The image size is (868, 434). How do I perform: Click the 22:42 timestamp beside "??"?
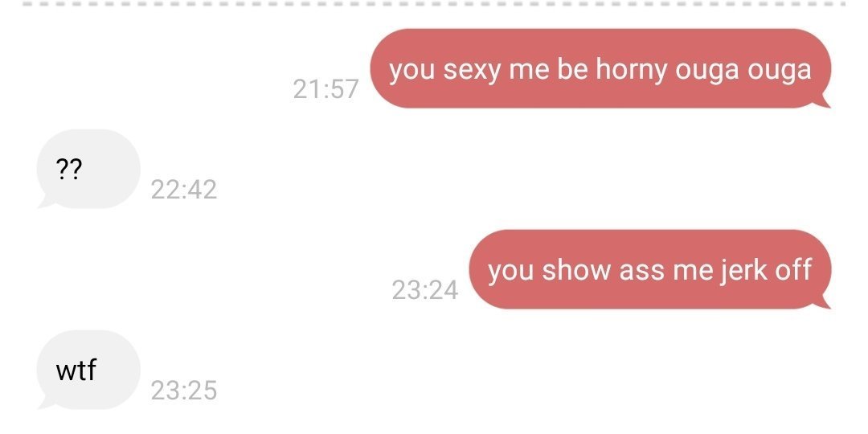[184, 190]
